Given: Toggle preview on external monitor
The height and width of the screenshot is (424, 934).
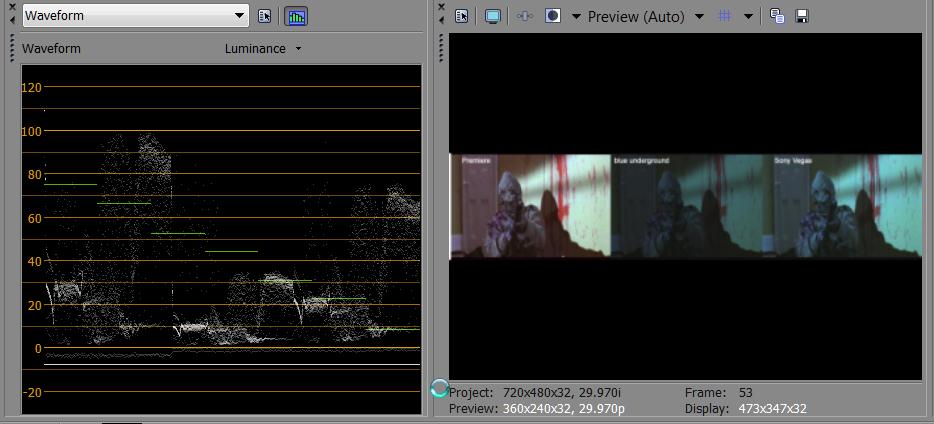Looking at the screenshot, I should 493,17.
